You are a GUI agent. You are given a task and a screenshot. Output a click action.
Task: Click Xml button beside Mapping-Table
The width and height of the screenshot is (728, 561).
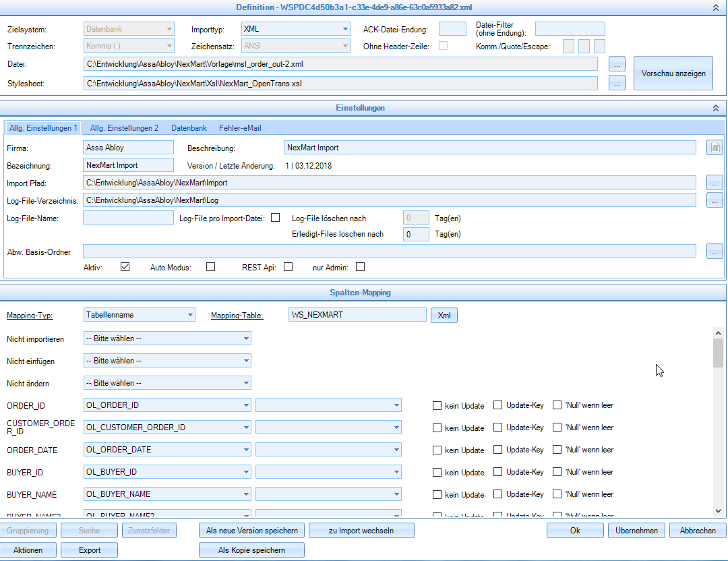click(x=444, y=315)
